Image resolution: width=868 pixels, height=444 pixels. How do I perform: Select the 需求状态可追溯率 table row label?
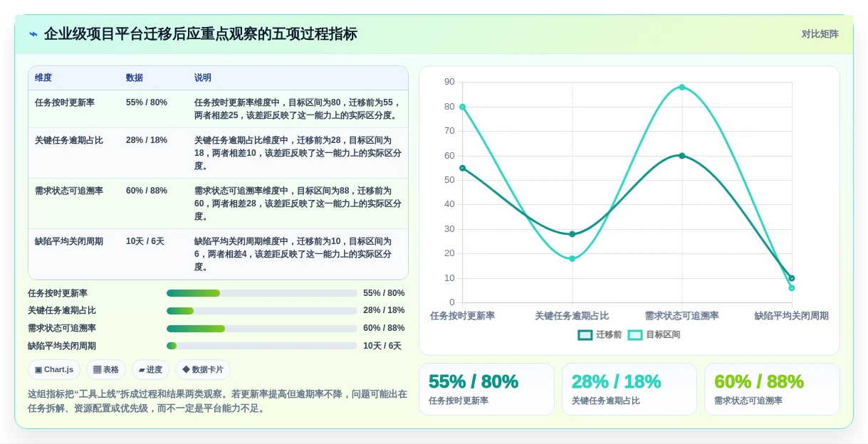click(x=69, y=191)
